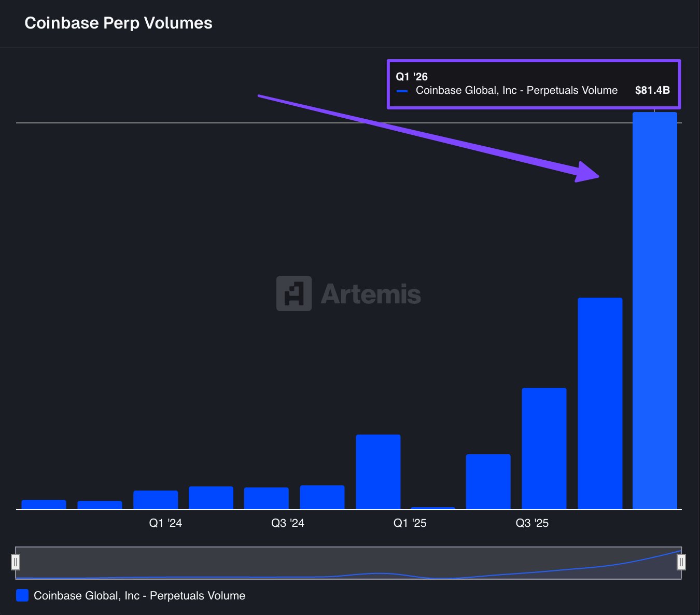Toggle the blue legend swatch for Perpetuals Volume

coord(22,595)
